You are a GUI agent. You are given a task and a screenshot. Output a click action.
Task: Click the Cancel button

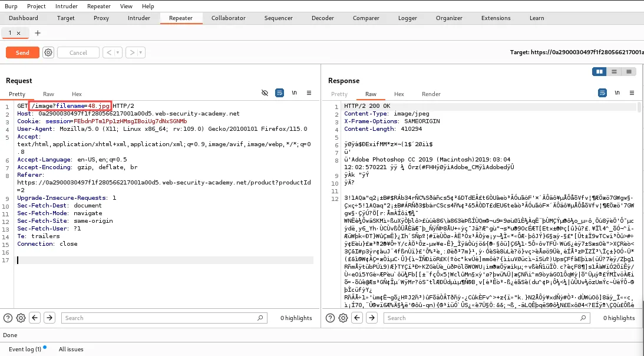tap(78, 52)
